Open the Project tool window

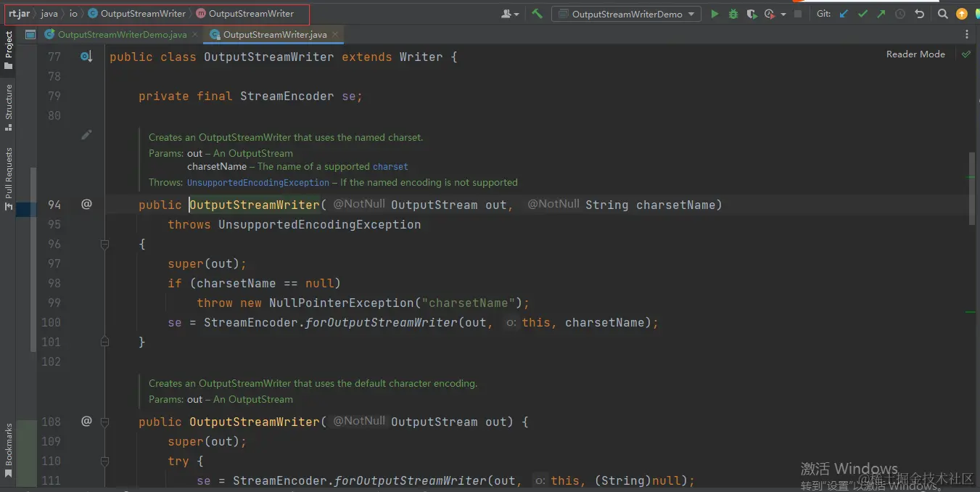9,51
